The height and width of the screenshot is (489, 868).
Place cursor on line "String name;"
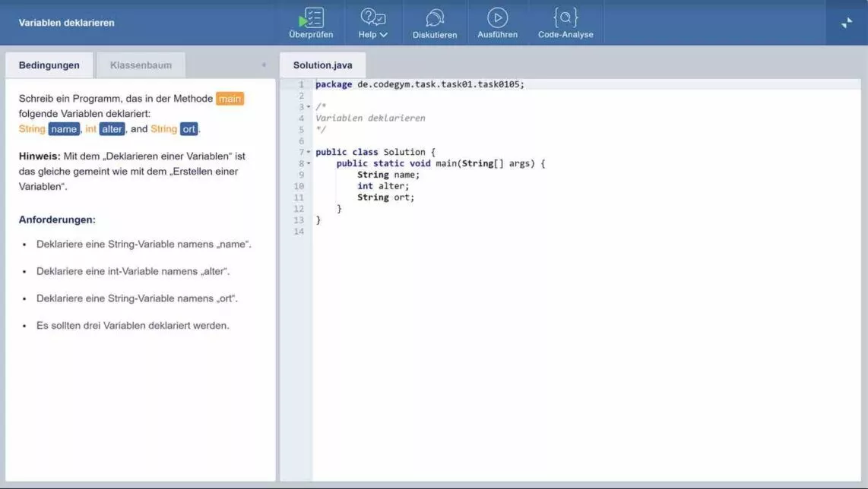coord(388,175)
